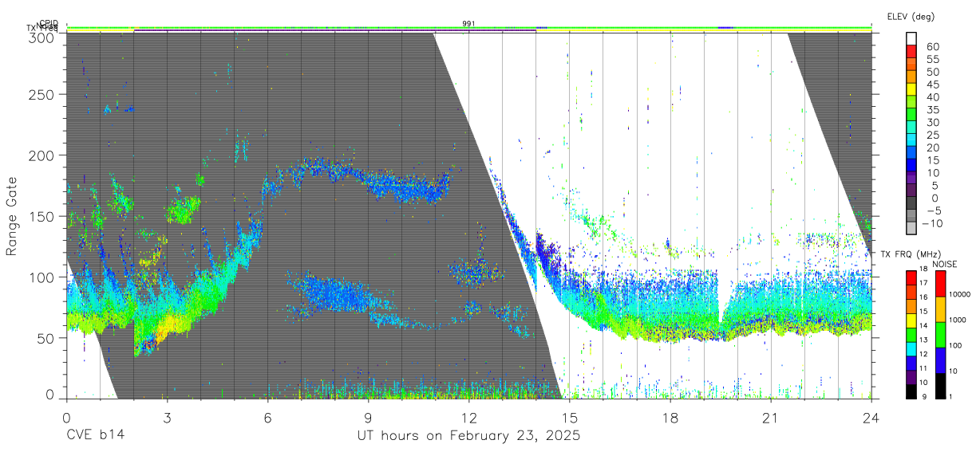Click the 'Range Gate' y-axis title
This screenshot has height=452, width=980.
(12, 218)
